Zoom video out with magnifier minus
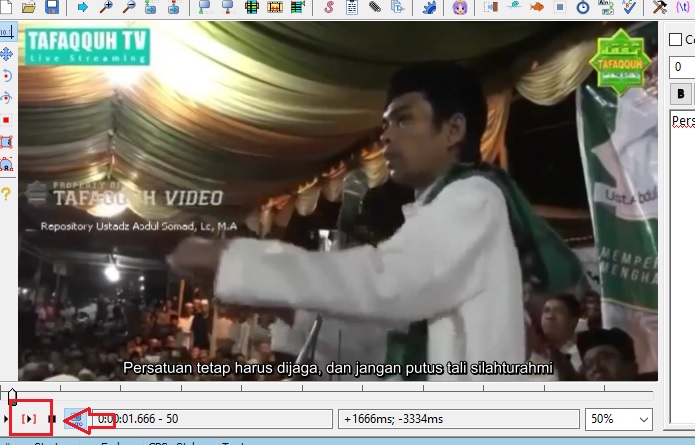695x445 pixels. 129,7
